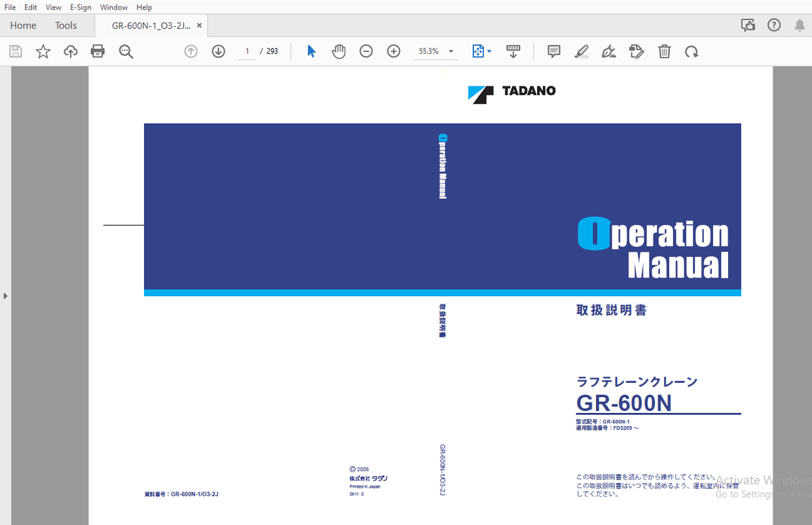Open the E-Sign menu
The width and height of the screenshot is (812, 525).
(80, 7)
